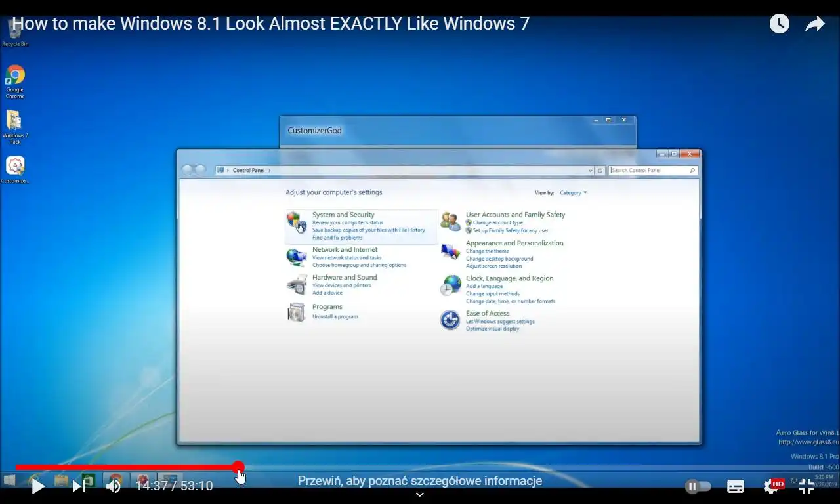Play the YouTube video
Viewport: 840px width, 504px height.
tap(38, 486)
